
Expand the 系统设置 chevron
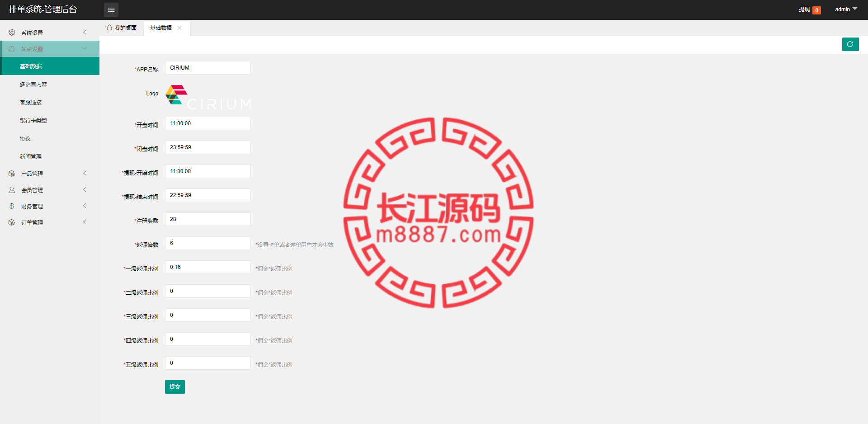(85, 32)
